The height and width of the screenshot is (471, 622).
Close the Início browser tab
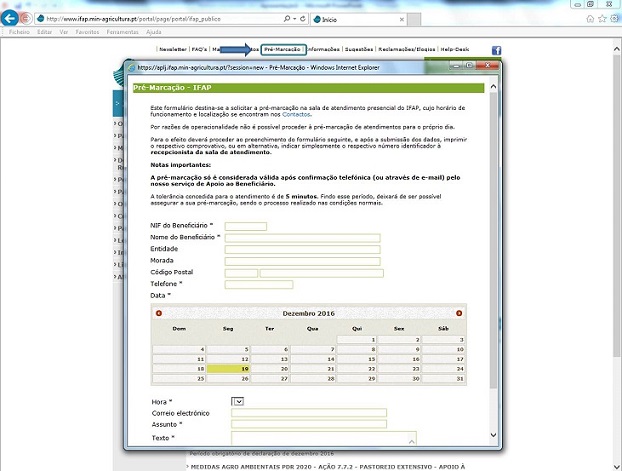401,19
